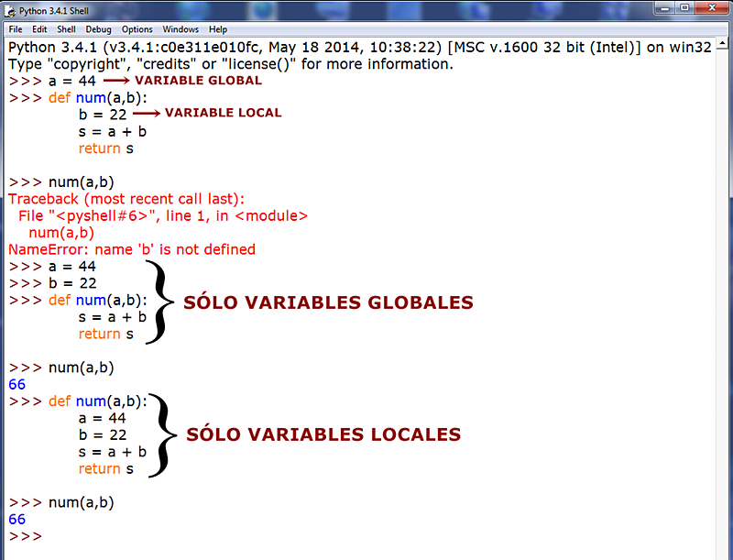
Task: Click the Python IDLE icon in title bar
Action: click(x=9, y=10)
